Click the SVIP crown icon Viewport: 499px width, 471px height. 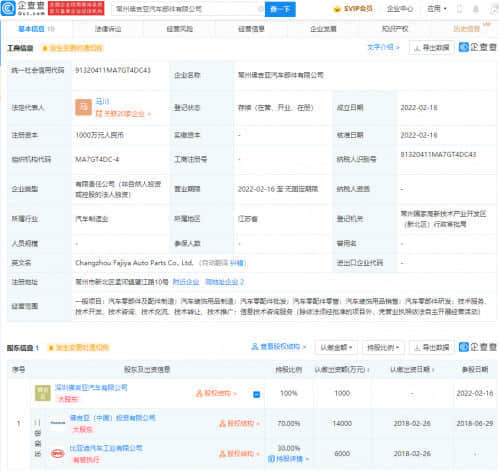337,9
